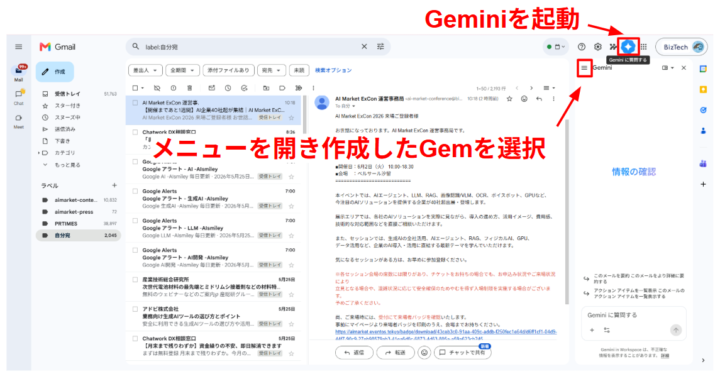Expand the カテゴリ folder in sidebar
Viewport: 720px width, 391px height.
click(39, 153)
